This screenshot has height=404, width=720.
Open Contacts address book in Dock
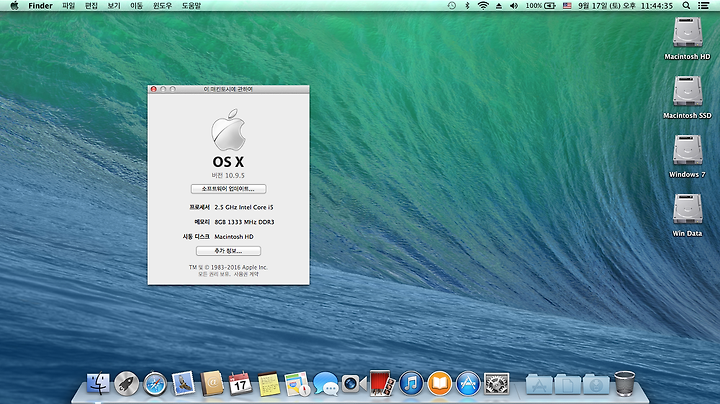tap(212, 383)
